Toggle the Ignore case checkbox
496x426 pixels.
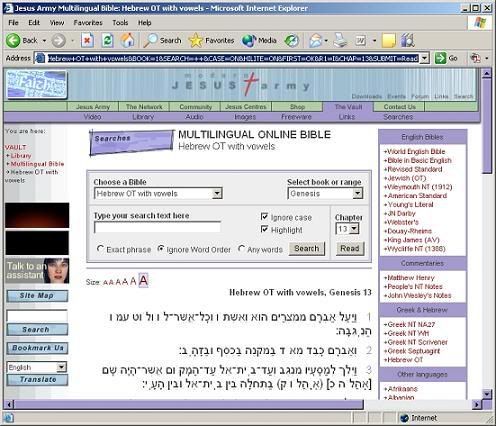pyautogui.click(x=264, y=217)
